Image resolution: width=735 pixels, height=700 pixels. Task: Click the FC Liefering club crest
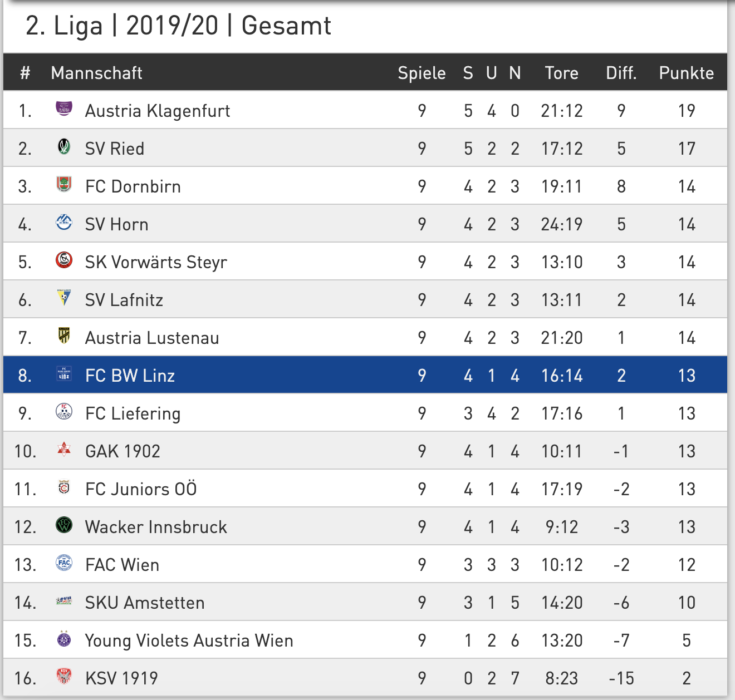[64, 411]
